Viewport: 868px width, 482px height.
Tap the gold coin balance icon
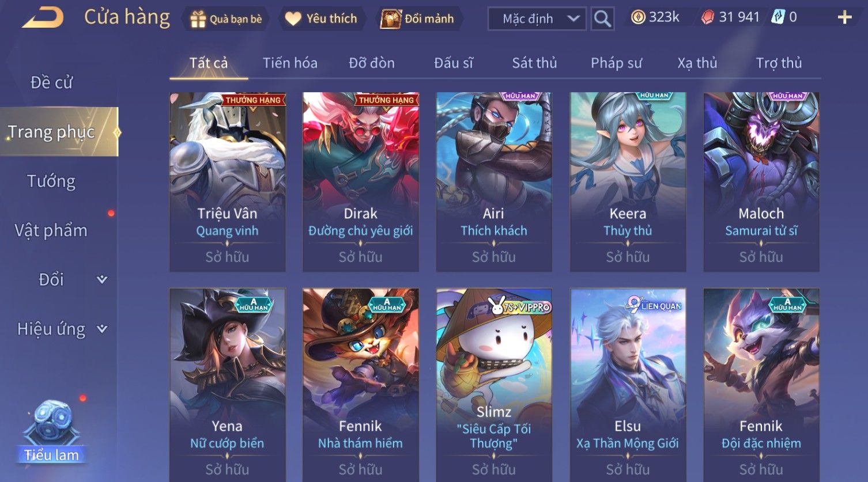(637, 17)
